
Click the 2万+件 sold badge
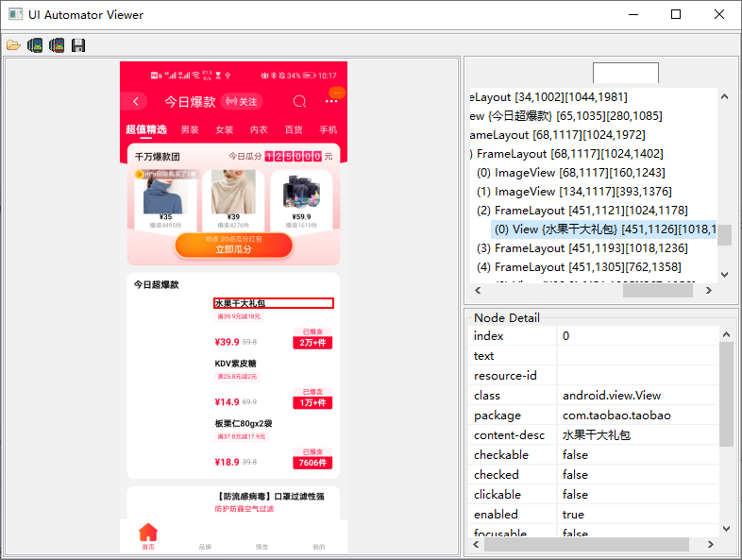[x=312, y=342]
